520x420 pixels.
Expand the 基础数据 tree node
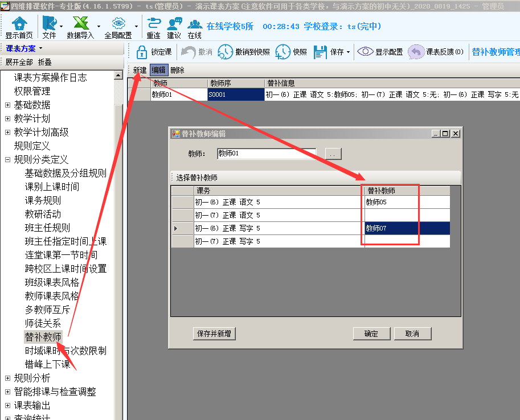pyautogui.click(x=7, y=105)
